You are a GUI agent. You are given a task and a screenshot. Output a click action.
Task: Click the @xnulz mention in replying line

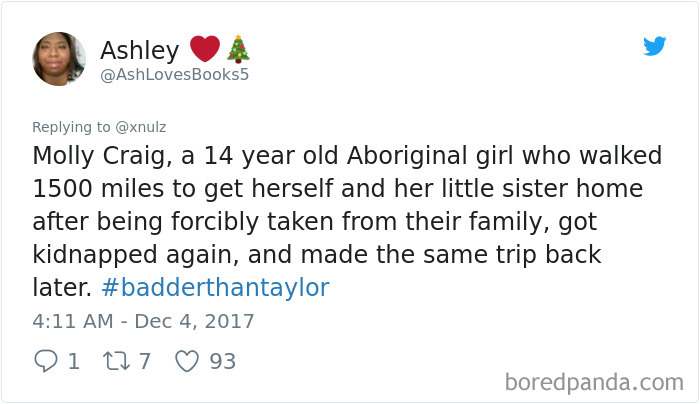point(141,127)
